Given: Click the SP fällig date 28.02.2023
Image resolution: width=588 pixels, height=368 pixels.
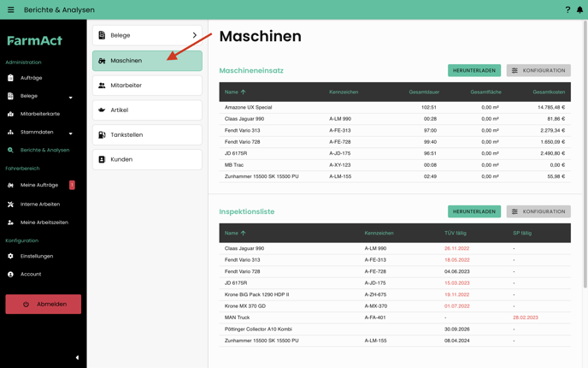Looking at the screenshot, I should [x=526, y=318].
